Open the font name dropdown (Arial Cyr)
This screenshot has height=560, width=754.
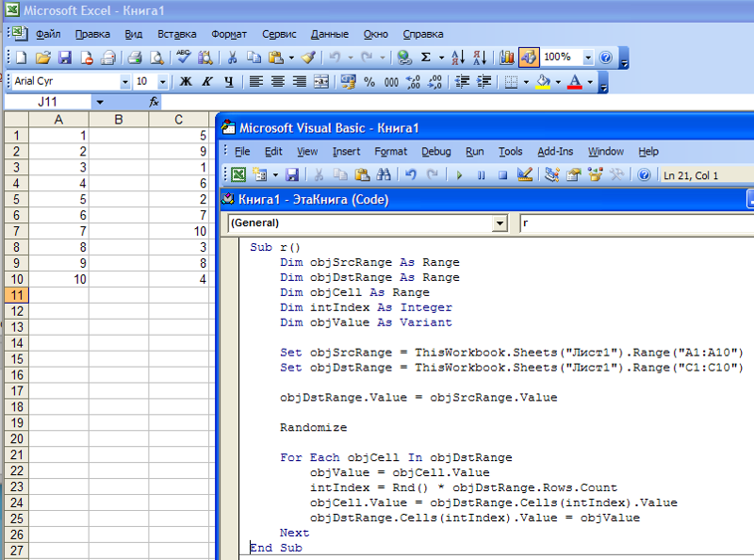[125, 82]
